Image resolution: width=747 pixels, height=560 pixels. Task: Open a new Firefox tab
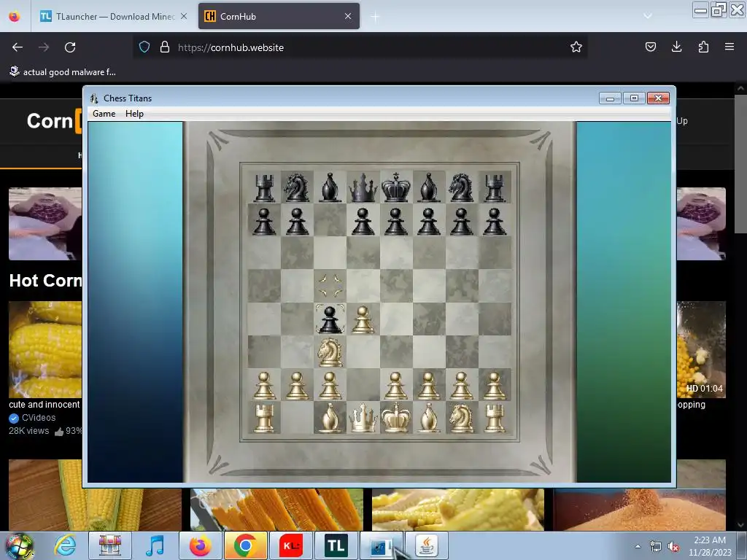[x=376, y=17]
